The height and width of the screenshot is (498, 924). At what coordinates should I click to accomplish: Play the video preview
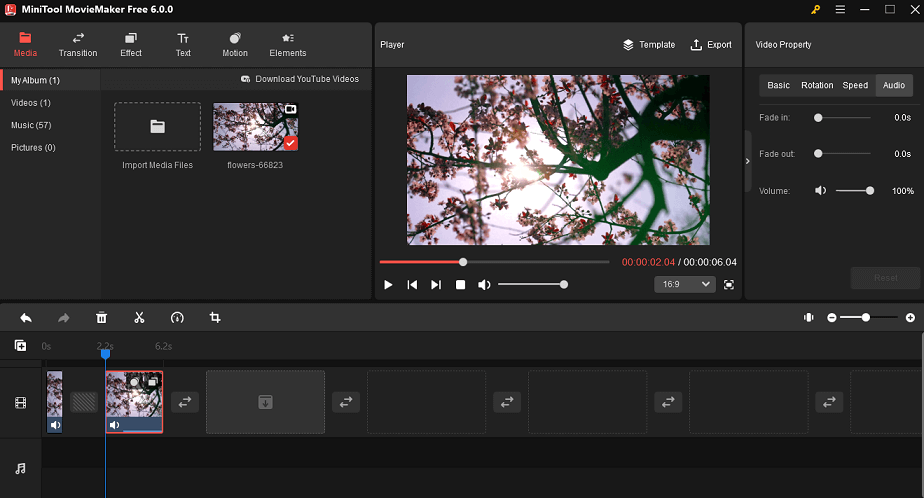point(388,285)
